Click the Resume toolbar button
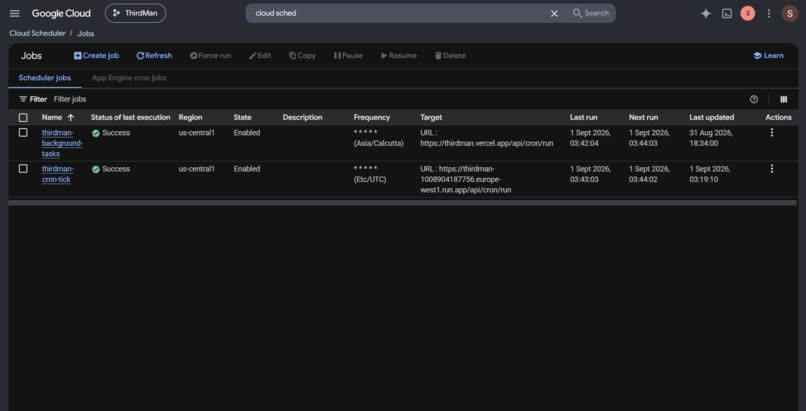Image resolution: width=806 pixels, height=411 pixels. (399, 55)
